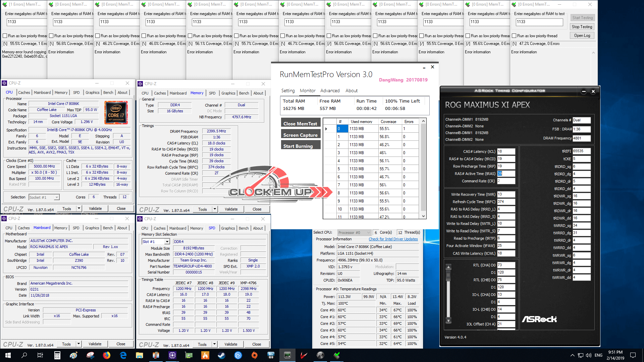
Task: Click the Paint palette taskbar icon
Action: tap(74, 355)
